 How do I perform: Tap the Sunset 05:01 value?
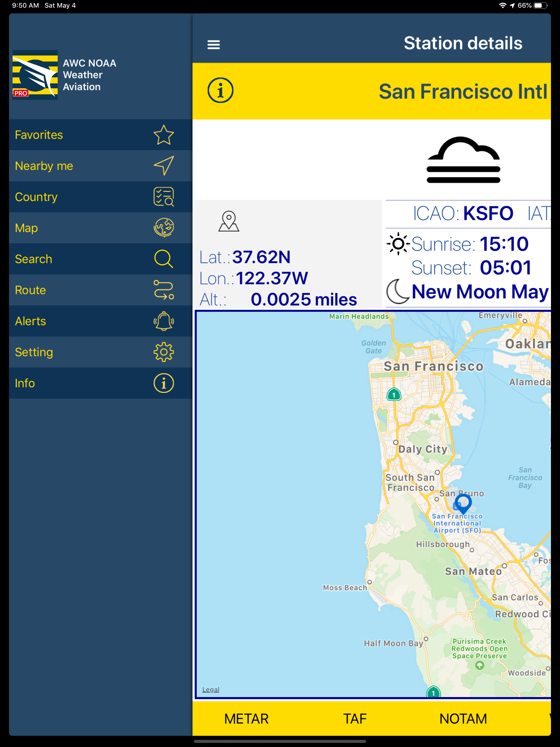pyautogui.click(x=505, y=267)
